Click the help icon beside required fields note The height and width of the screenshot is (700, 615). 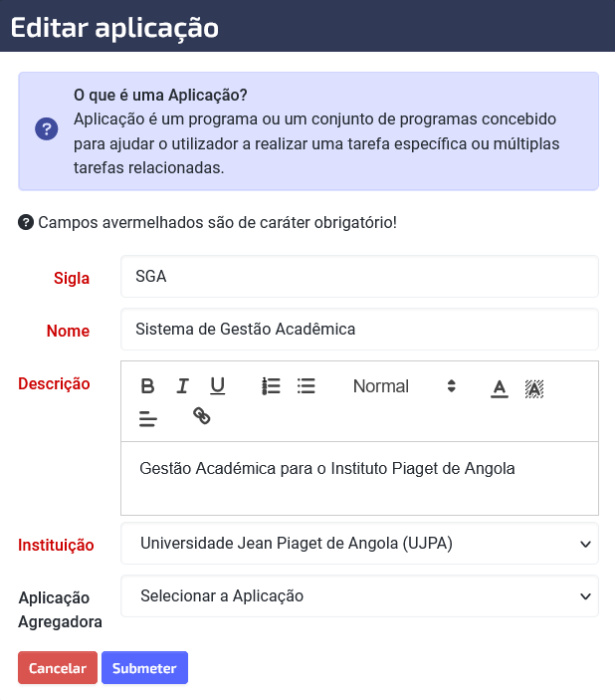click(26, 222)
